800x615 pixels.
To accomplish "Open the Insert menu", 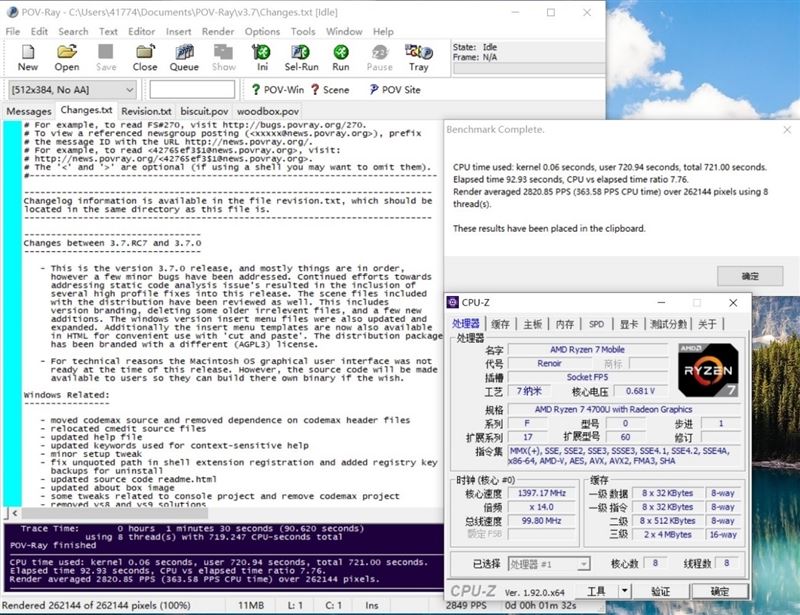I will [179, 32].
